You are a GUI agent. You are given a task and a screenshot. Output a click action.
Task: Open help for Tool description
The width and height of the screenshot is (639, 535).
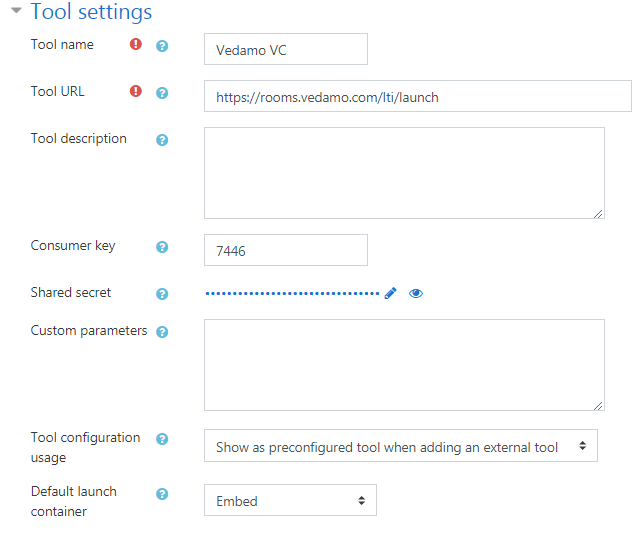point(162,140)
